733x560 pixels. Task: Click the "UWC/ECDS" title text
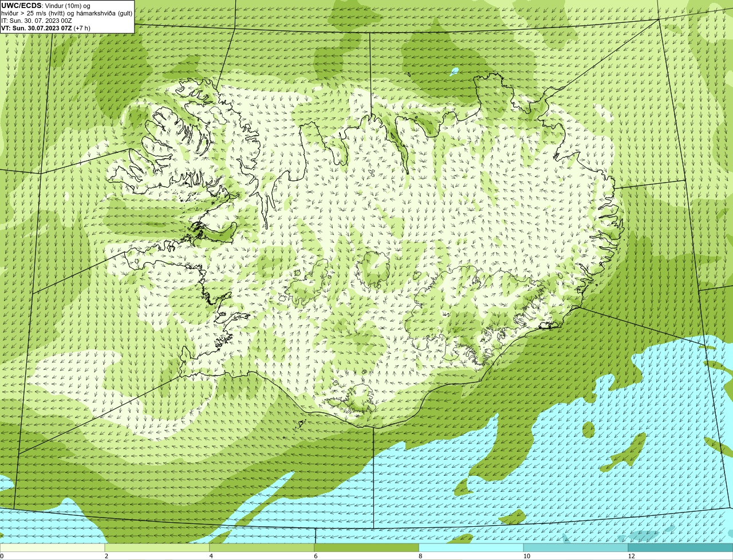21,6
